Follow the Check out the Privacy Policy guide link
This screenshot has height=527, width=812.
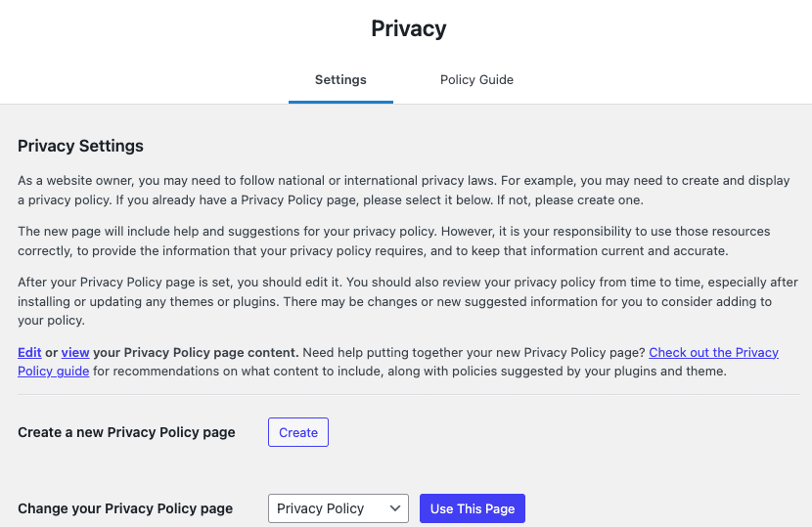(713, 353)
